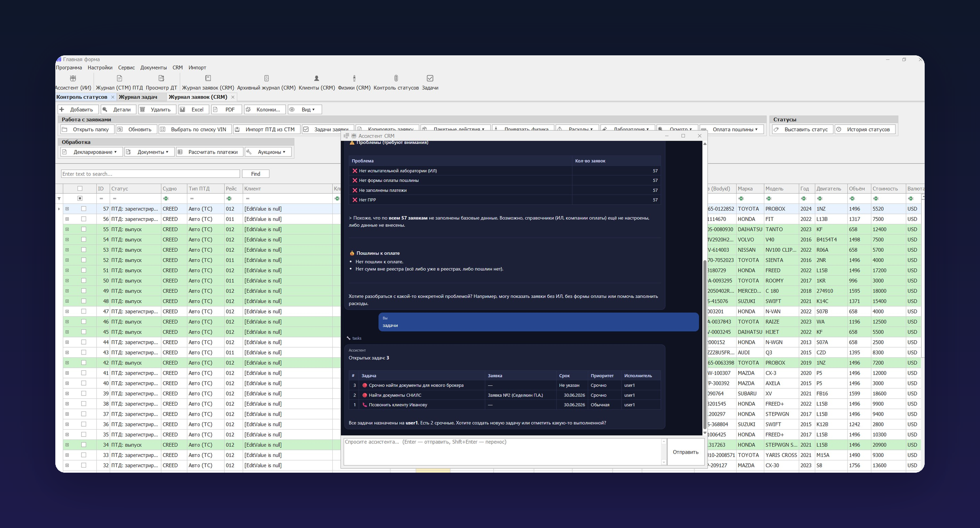
Task: Open the Клиенты (CRM) toolbar icon
Action: click(317, 83)
